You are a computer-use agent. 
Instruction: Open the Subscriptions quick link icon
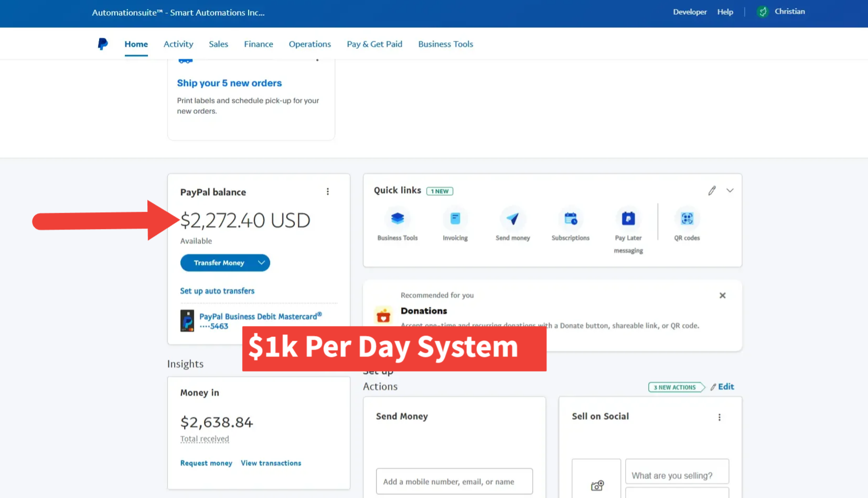pos(570,219)
